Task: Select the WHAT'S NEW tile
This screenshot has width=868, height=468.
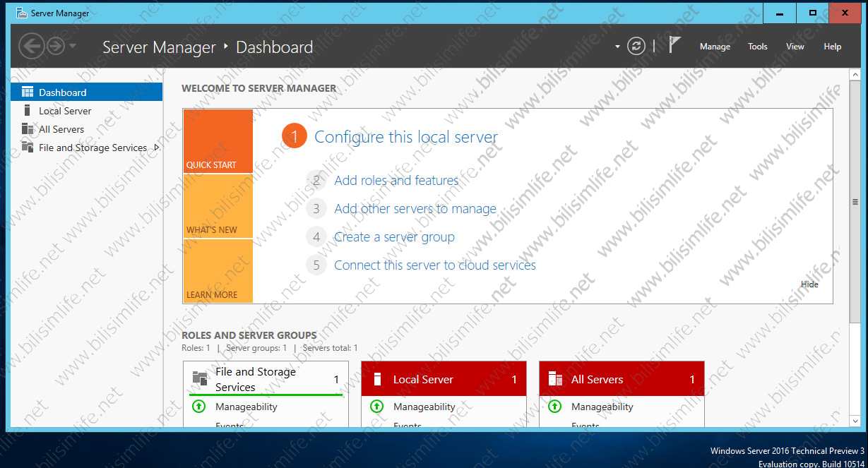Action: click(218, 206)
